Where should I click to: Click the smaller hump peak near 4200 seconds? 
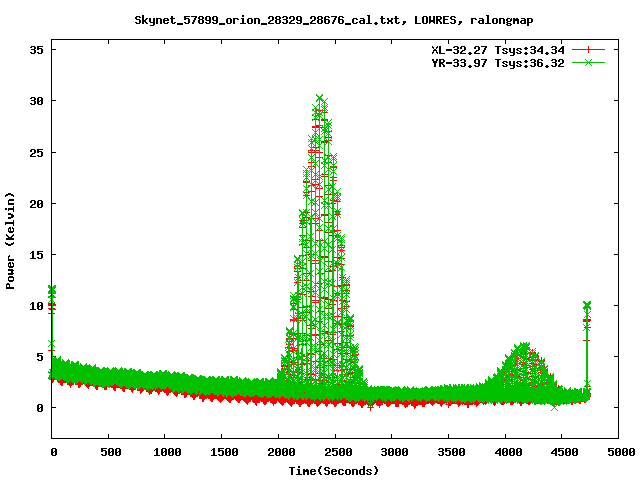click(525, 346)
